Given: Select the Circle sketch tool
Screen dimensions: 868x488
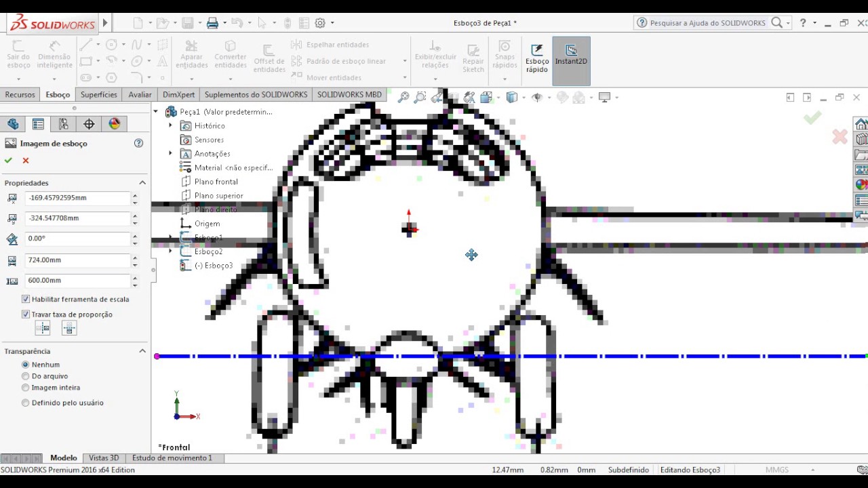Looking at the screenshot, I should pyautogui.click(x=111, y=45).
